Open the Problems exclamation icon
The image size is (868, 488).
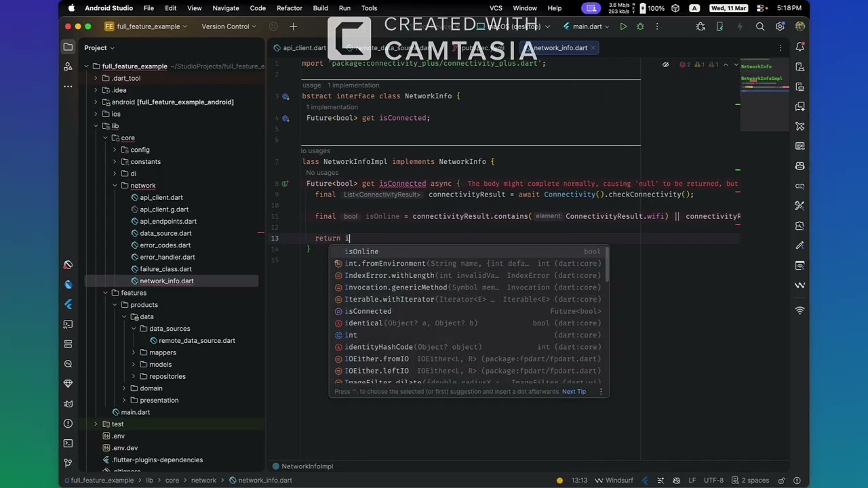(68, 424)
